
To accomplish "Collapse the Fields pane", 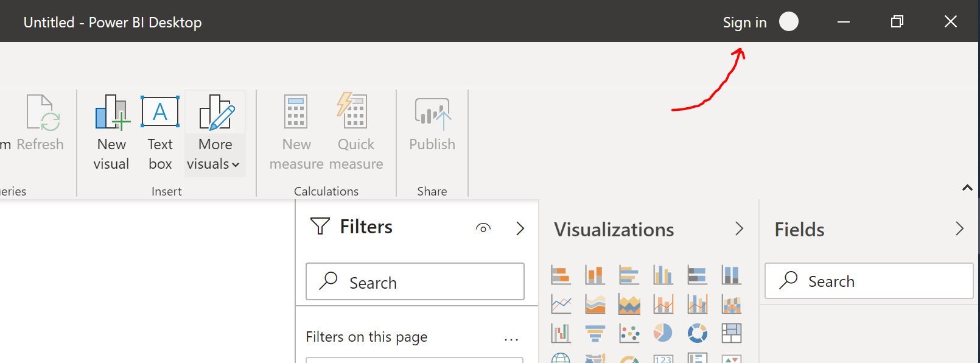I will (960, 228).
